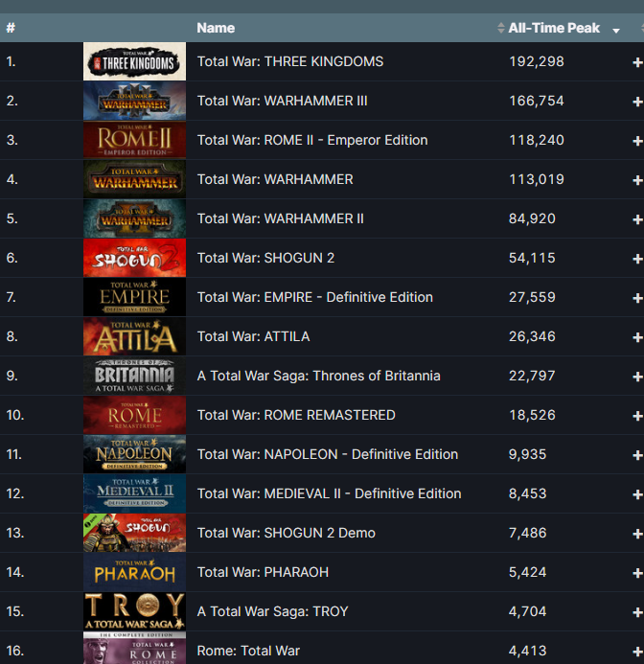644x664 pixels.
Task: Click the WARHAMMER banner thumbnail in row 4
Action: click(x=135, y=179)
